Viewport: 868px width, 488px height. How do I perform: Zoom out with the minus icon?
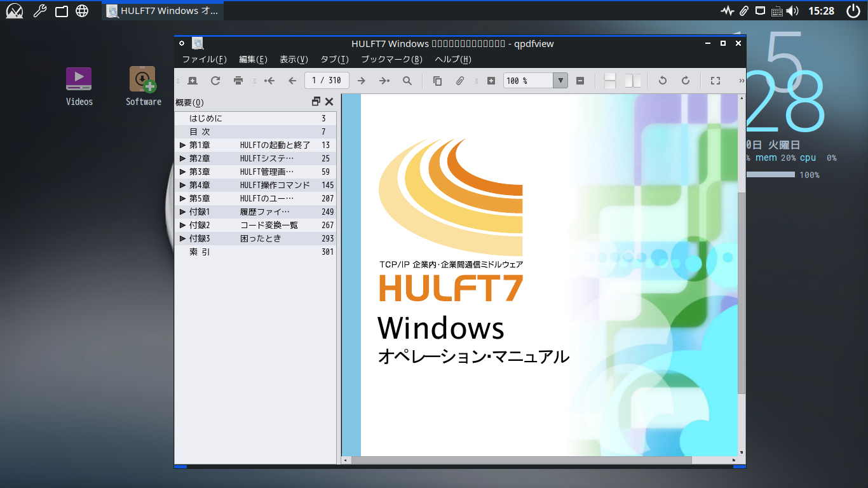(580, 81)
